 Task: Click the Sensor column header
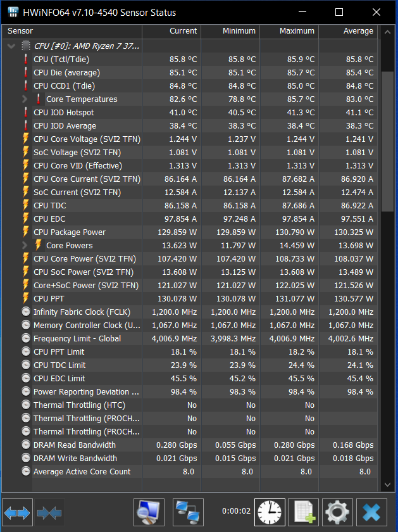[72, 31]
